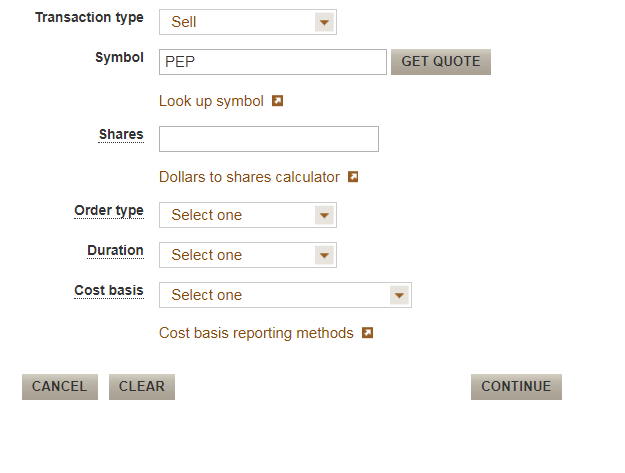Screen dimensions: 625x473
Task: Hit the CLEAR button
Action: [142, 387]
